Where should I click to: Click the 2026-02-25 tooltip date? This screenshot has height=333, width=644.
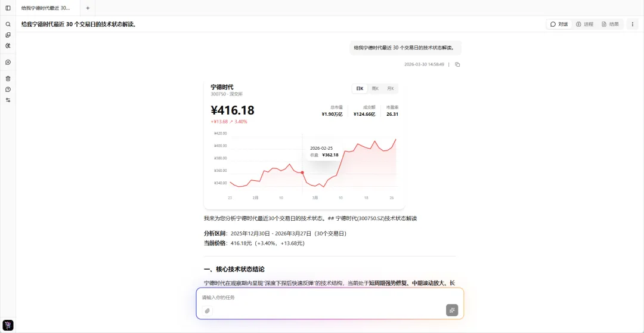[321, 147]
